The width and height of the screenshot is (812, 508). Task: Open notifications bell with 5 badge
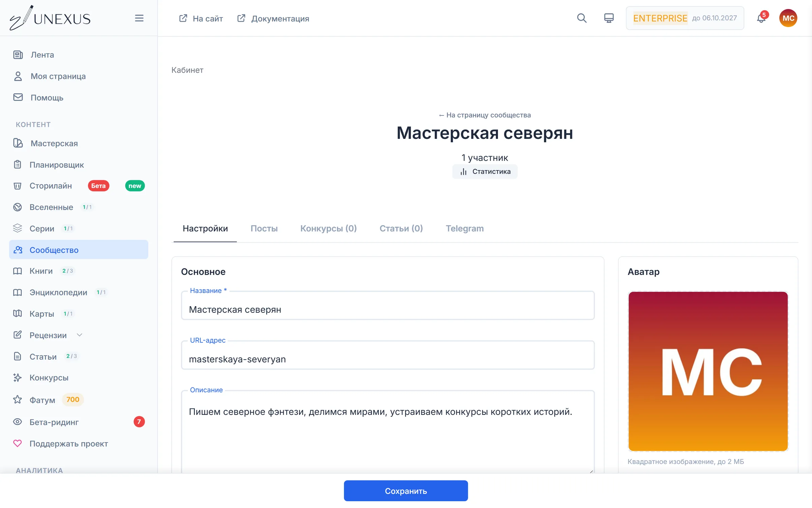click(x=762, y=18)
